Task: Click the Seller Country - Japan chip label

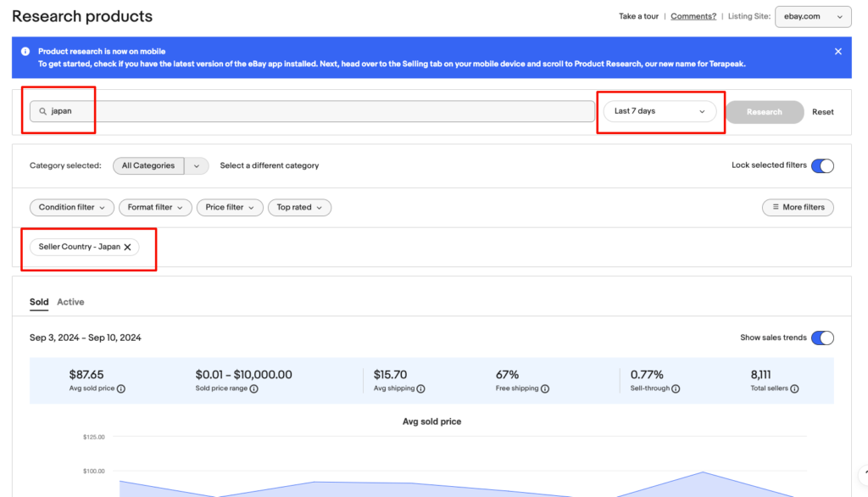Action: point(79,247)
